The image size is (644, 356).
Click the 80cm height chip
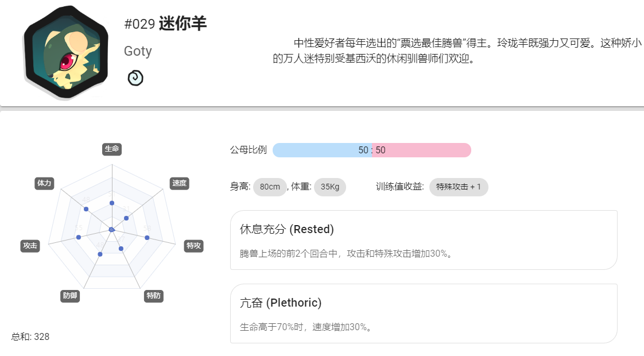pyautogui.click(x=270, y=187)
